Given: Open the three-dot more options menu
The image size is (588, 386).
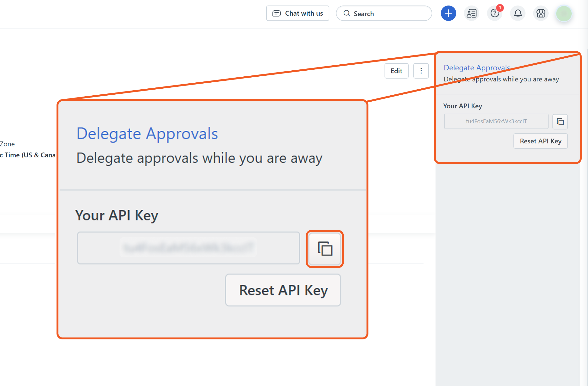Looking at the screenshot, I should click(x=421, y=71).
